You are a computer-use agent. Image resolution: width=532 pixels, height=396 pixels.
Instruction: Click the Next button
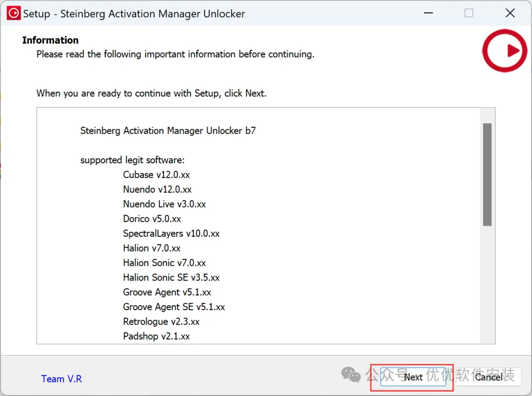pyautogui.click(x=413, y=377)
